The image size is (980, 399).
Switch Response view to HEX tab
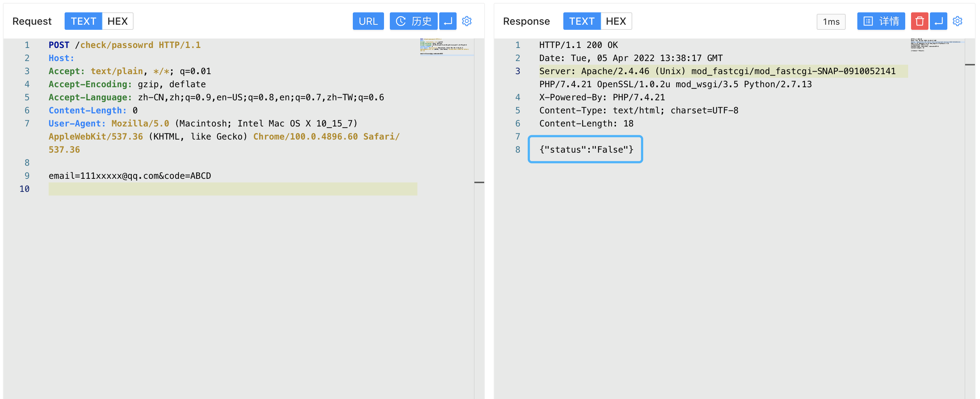(616, 21)
